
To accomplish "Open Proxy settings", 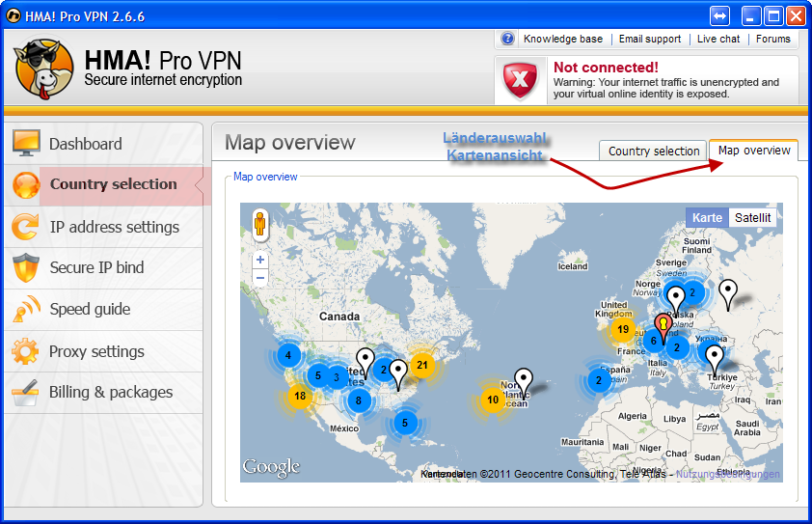I will [x=103, y=351].
